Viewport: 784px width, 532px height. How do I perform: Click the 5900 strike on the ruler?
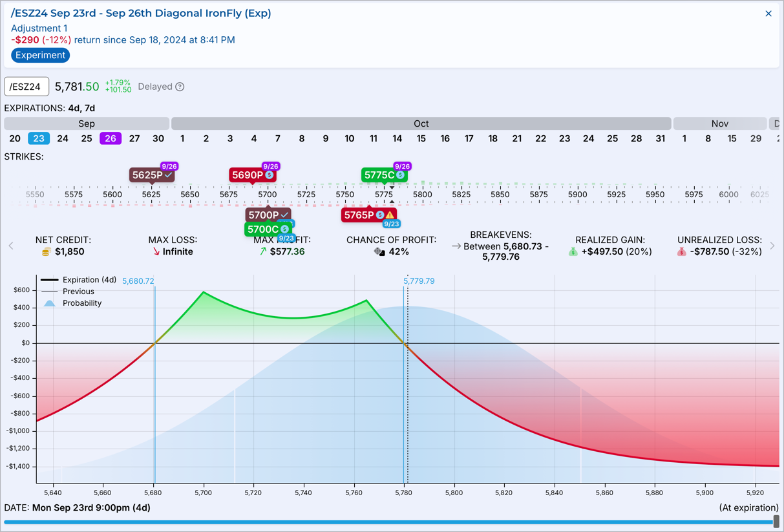point(577,194)
